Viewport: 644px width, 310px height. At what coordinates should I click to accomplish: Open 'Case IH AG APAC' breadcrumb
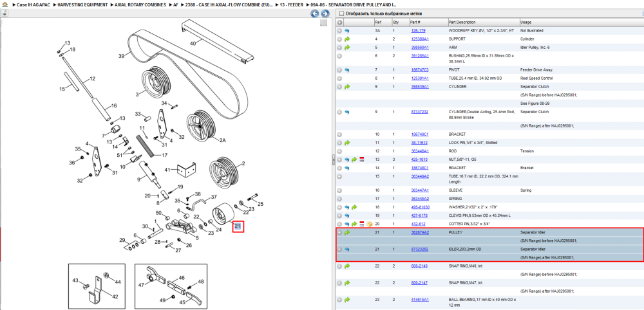click(33, 5)
